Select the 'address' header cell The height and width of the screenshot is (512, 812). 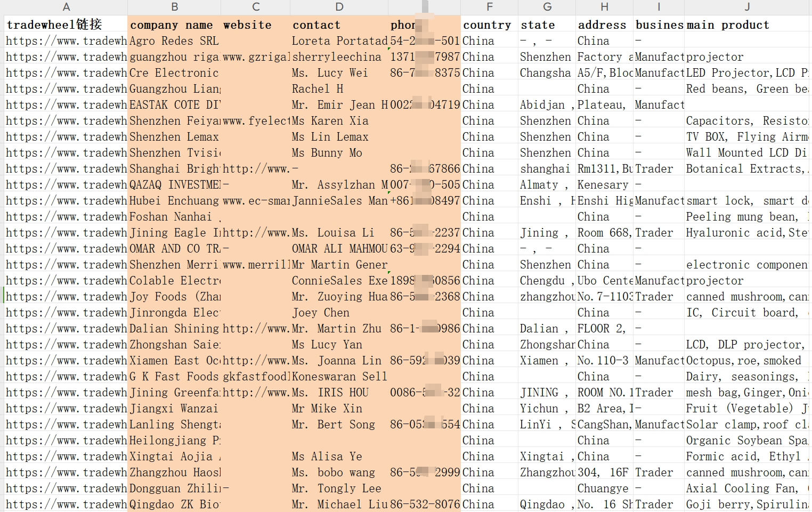604,25
